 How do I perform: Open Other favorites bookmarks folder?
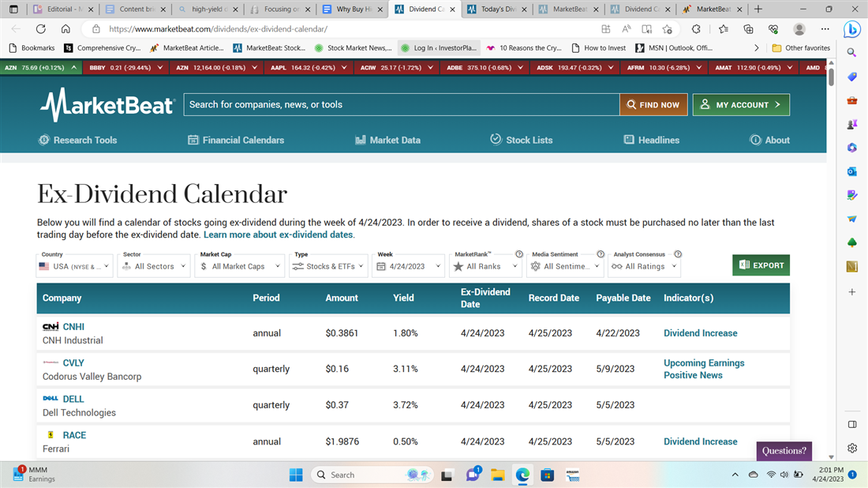[801, 48]
